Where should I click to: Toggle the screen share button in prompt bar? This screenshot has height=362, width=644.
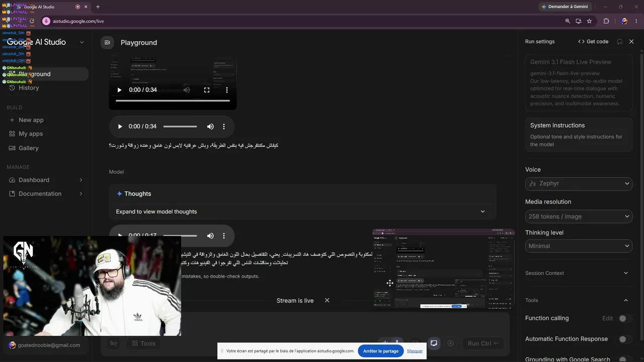coord(434,343)
